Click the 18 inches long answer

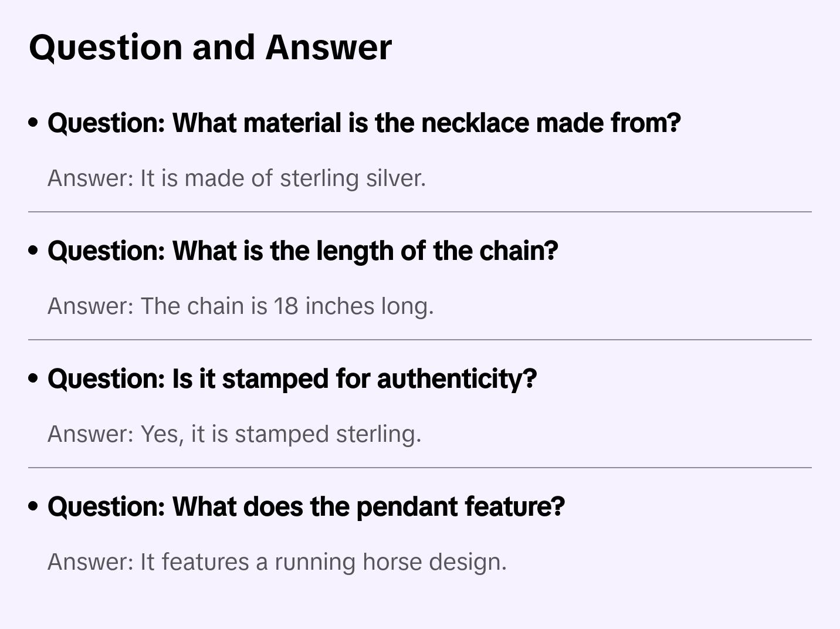(241, 306)
